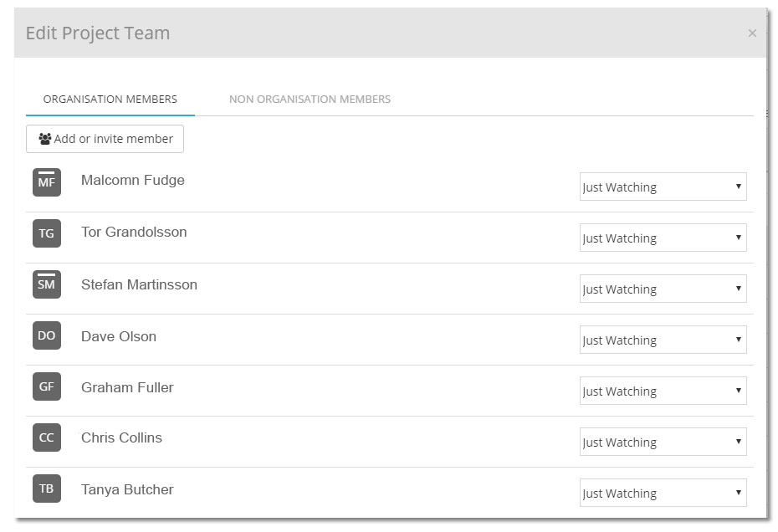
Task: Expand Tor Grandolsson's Just Watching dropdown
Action: click(x=663, y=238)
